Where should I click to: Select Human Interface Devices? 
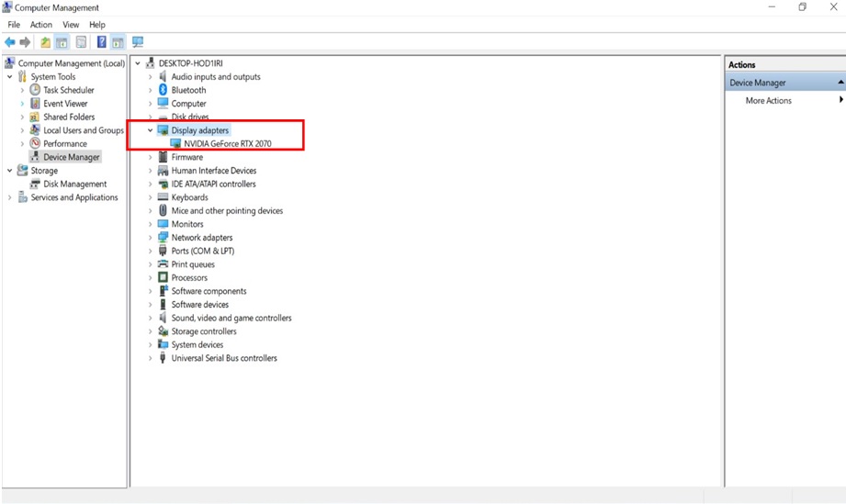coord(214,171)
